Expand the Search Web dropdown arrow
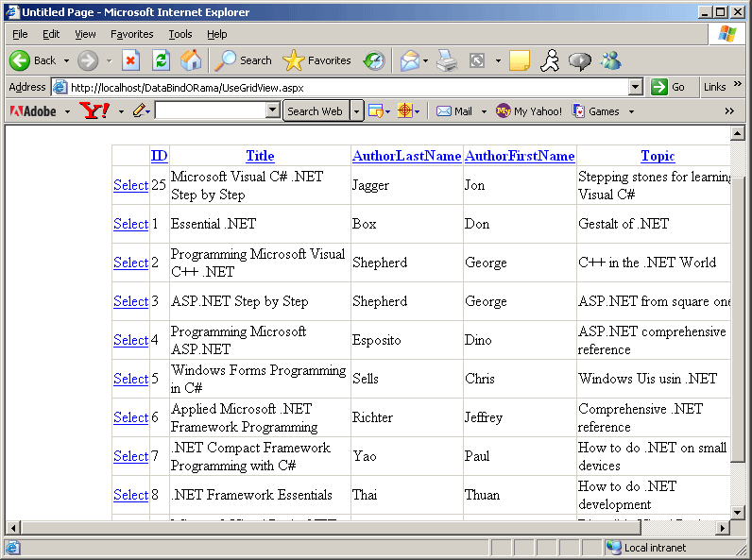The width and height of the screenshot is (752, 560). (357, 110)
